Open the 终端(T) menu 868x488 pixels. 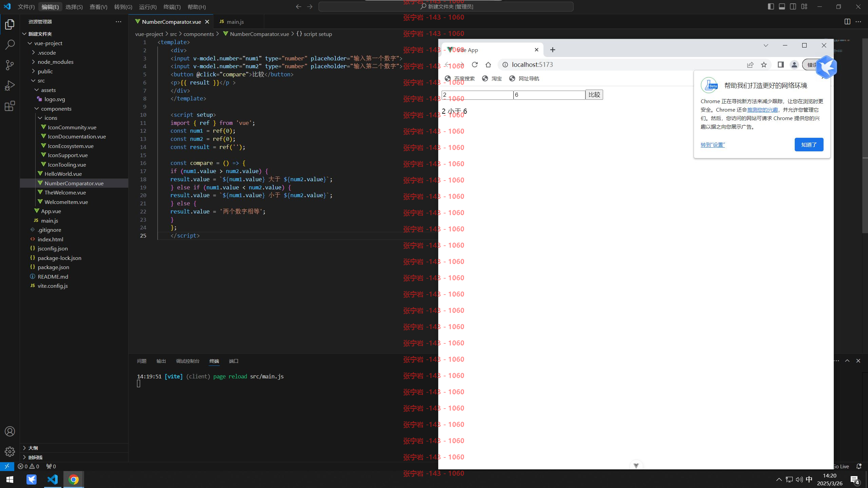(172, 7)
